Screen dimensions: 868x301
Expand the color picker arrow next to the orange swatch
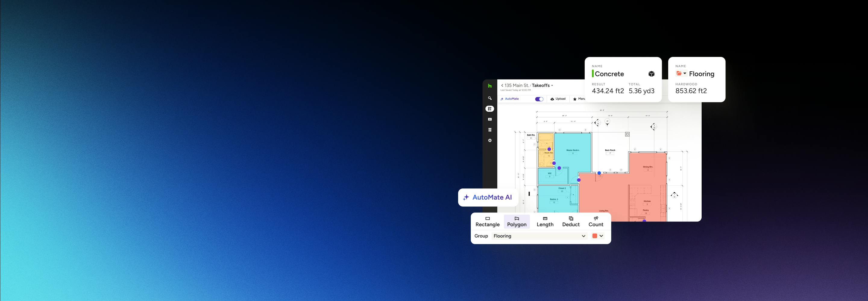pos(601,236)
